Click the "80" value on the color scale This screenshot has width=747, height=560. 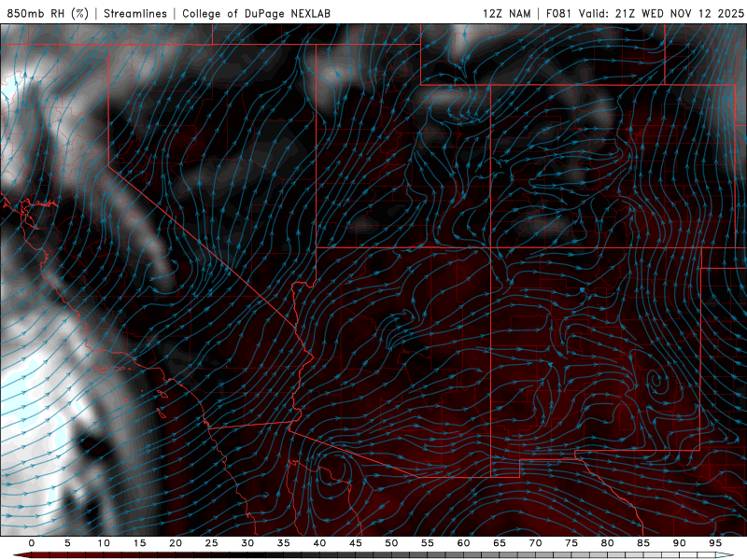[x=607, y=543]
